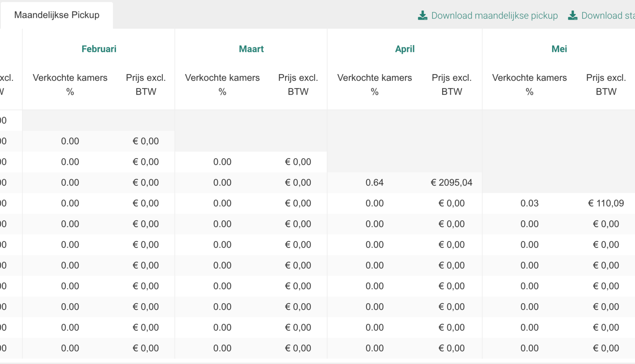Select the April month header
Viewport: 635px width, 364px height.
[405, 49]
